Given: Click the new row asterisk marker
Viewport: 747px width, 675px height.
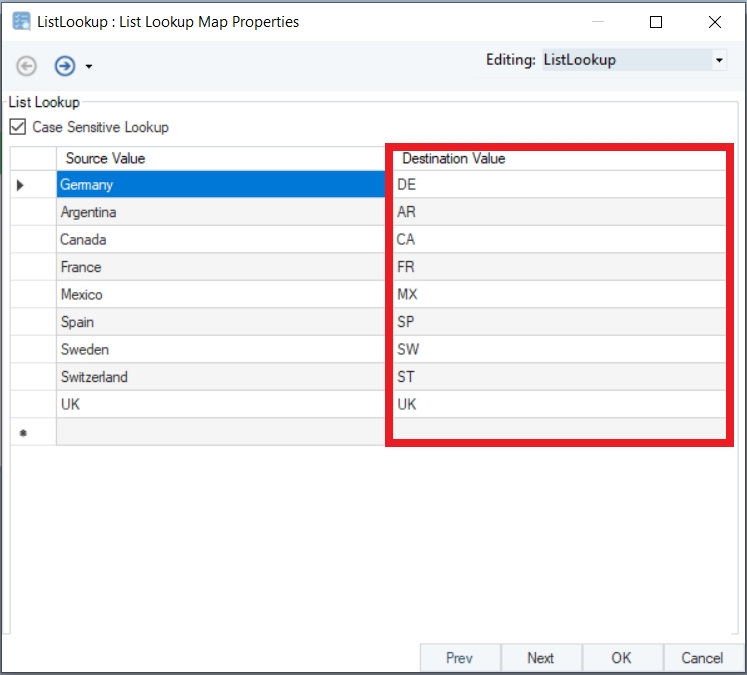Looking at the screenshot, I should click(22, 432).
